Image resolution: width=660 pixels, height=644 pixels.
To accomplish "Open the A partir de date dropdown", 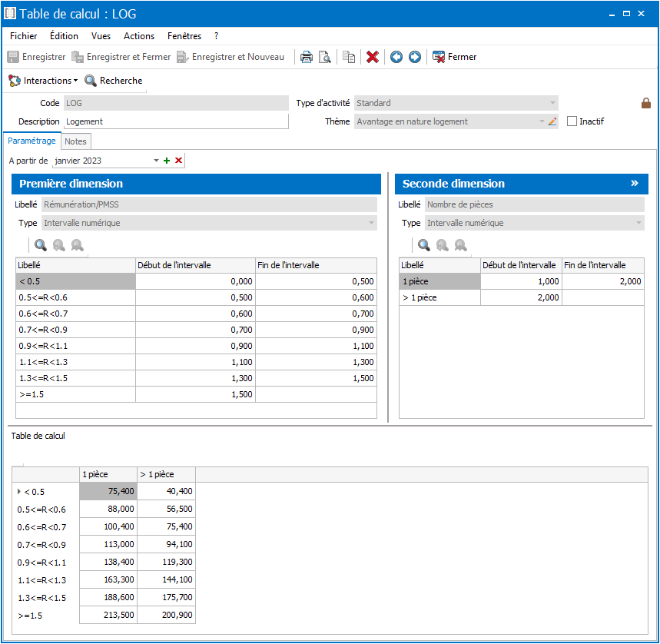I will 156,161.
